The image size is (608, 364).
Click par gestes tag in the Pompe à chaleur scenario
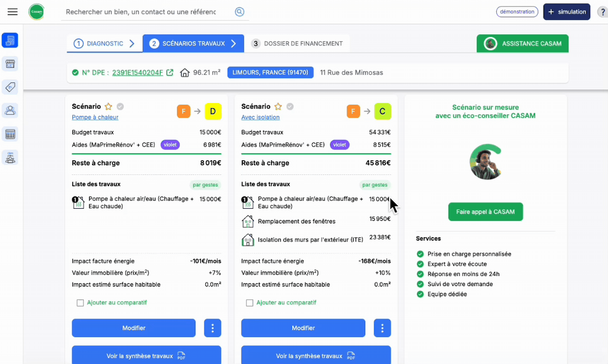coord(205,185)
